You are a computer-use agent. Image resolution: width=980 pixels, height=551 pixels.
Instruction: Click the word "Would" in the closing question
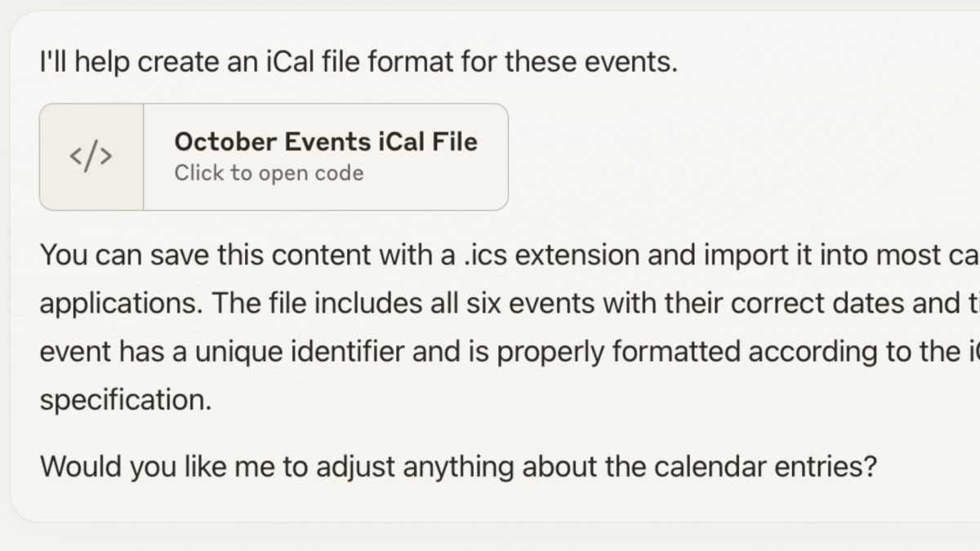tap(78, 467)
